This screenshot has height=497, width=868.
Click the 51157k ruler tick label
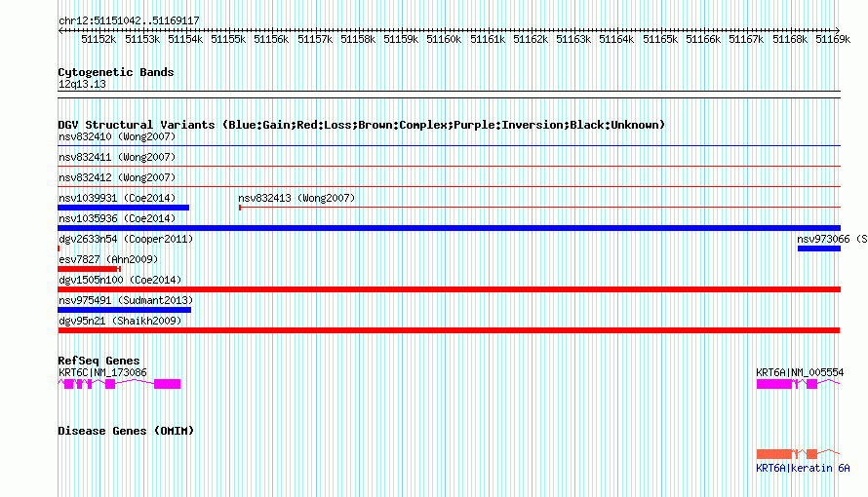(315, 39)
